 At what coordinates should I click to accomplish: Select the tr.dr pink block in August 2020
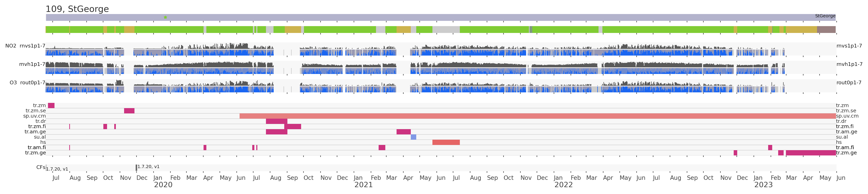276,121
